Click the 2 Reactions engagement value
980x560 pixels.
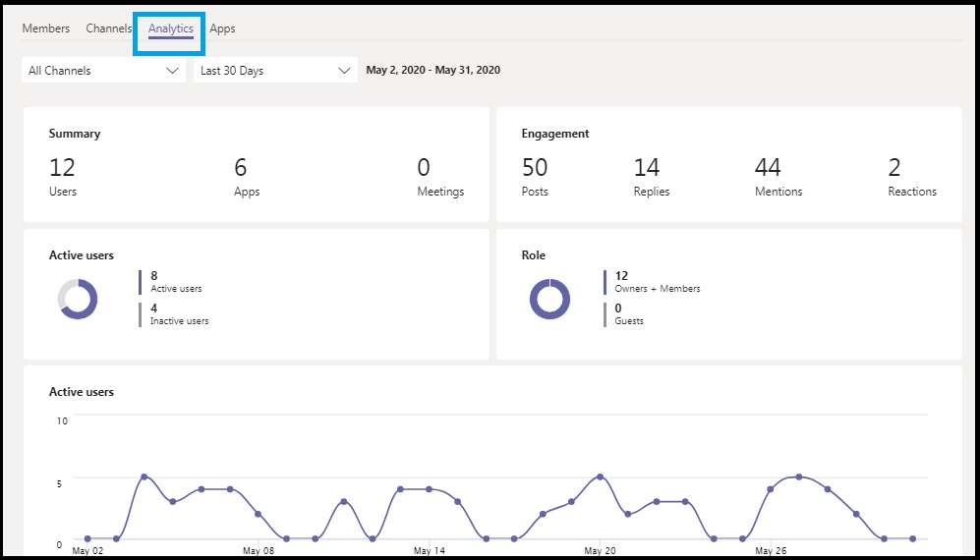click(912, 177)
